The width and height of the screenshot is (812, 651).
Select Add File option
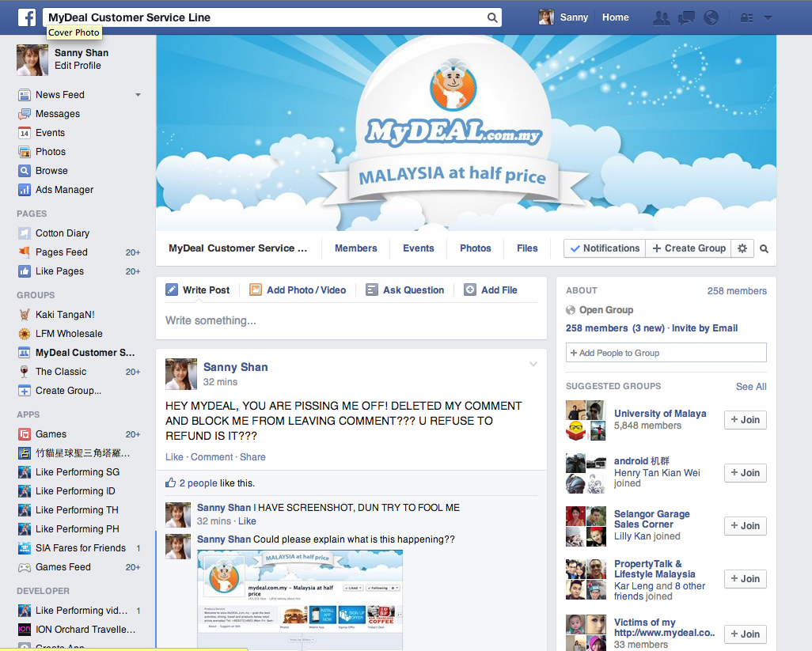click(491, 290)
